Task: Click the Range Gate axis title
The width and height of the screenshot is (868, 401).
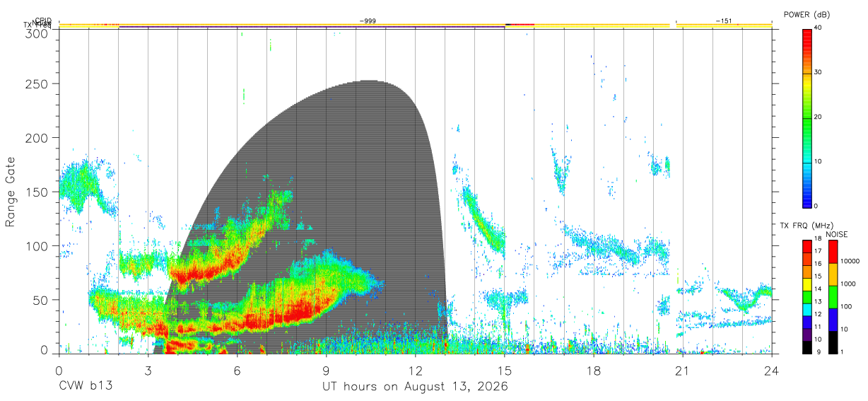Action: (11, 192)
